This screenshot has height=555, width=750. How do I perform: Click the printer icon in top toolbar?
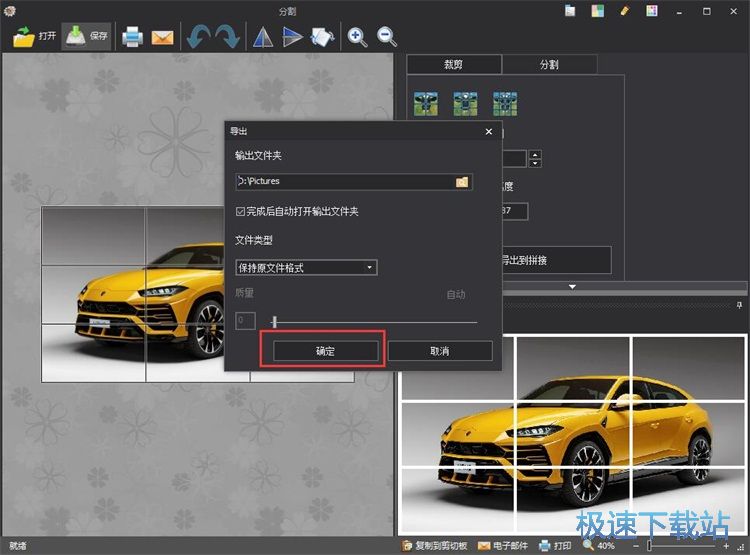132,37
